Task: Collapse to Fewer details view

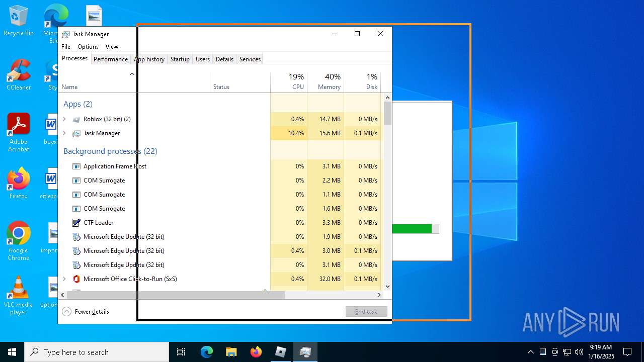Action: pyautogui.click(x=86, y=312)
